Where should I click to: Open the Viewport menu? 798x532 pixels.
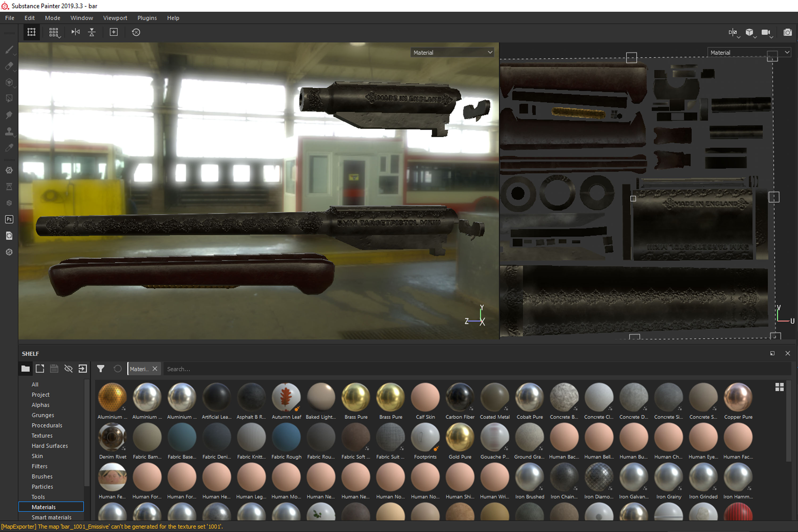(x=115, y=18)
